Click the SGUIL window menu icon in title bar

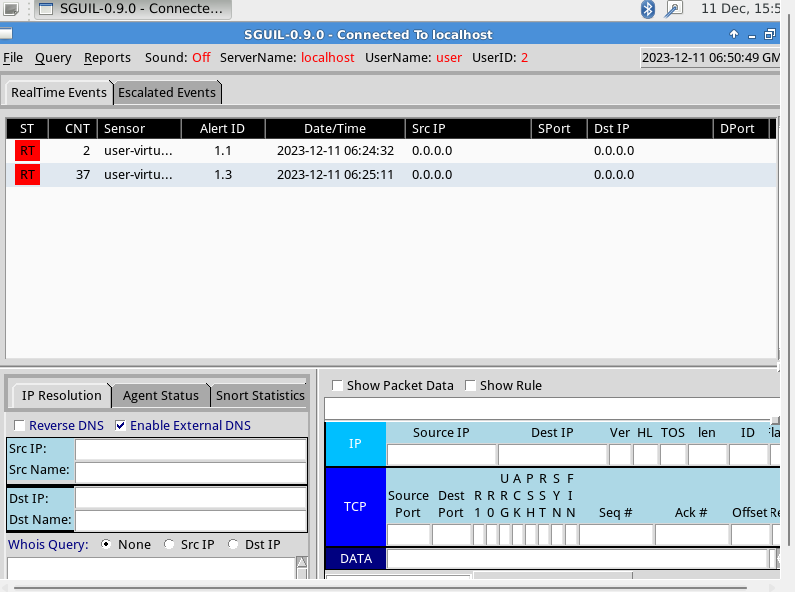click(x=6, y=34)
